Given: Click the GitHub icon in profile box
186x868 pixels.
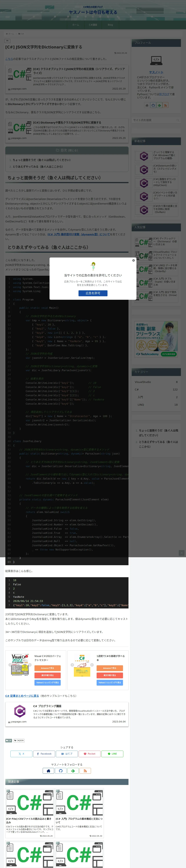Looking at the screenshot, I should pyautogui.click(x=153, y=105).
